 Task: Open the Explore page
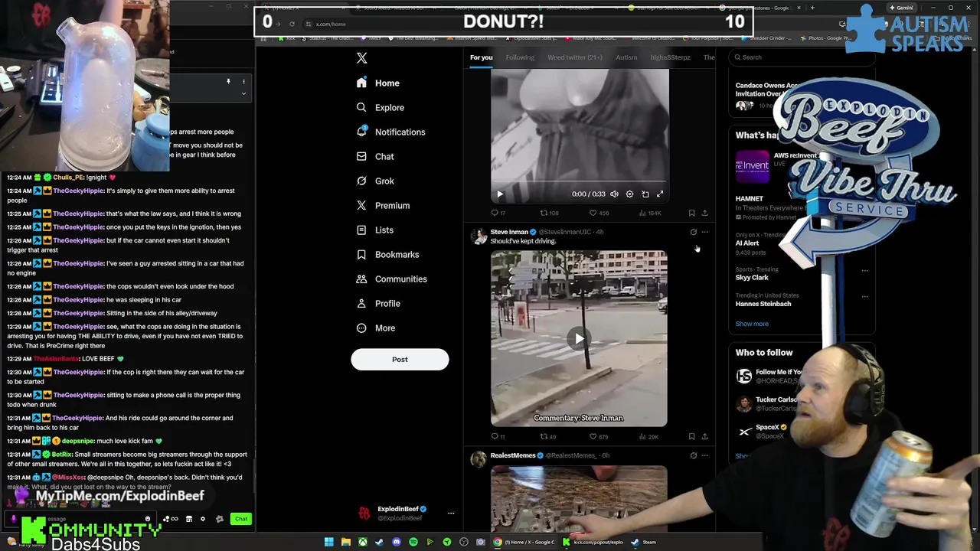(x=381, y=107)
